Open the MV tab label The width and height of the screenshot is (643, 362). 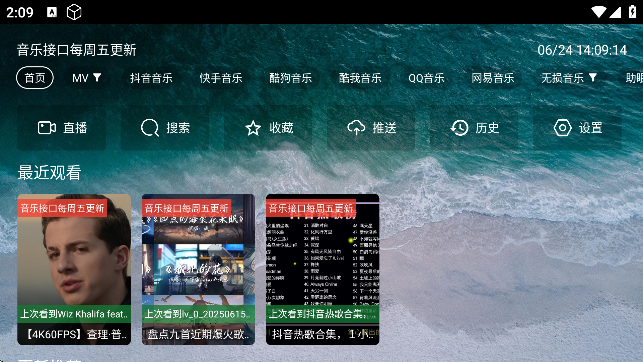[80, 78]
